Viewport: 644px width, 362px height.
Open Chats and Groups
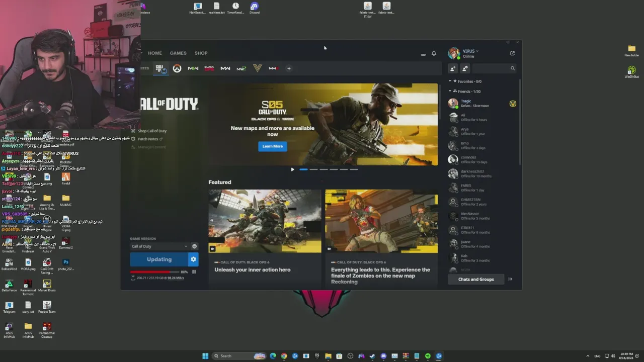click(x=476, y=279)
